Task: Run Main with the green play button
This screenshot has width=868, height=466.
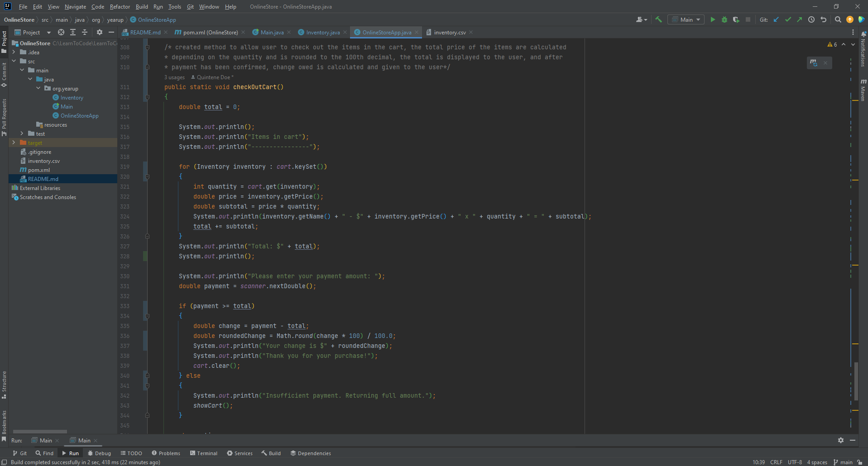Action: pyautogui.click(x=713, y=19)
